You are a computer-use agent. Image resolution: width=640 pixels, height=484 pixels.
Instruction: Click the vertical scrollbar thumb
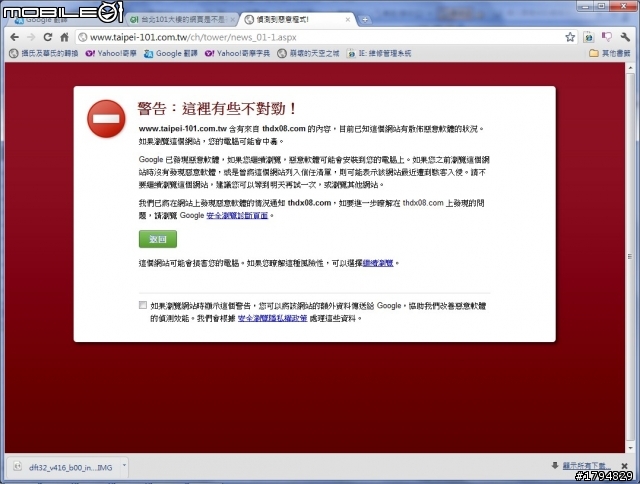630,258
